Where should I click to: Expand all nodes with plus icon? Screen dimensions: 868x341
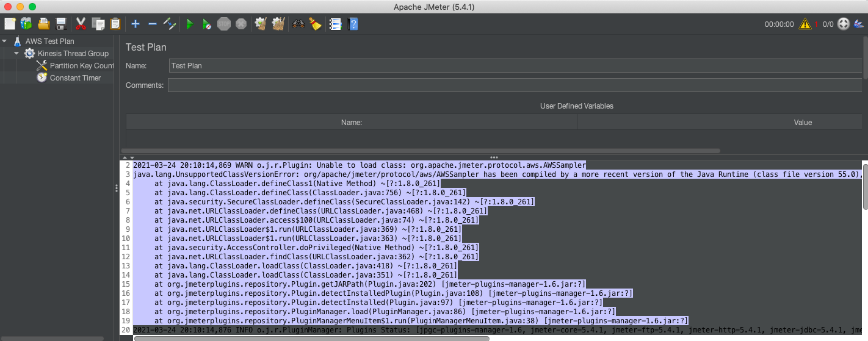pos(136,24)
